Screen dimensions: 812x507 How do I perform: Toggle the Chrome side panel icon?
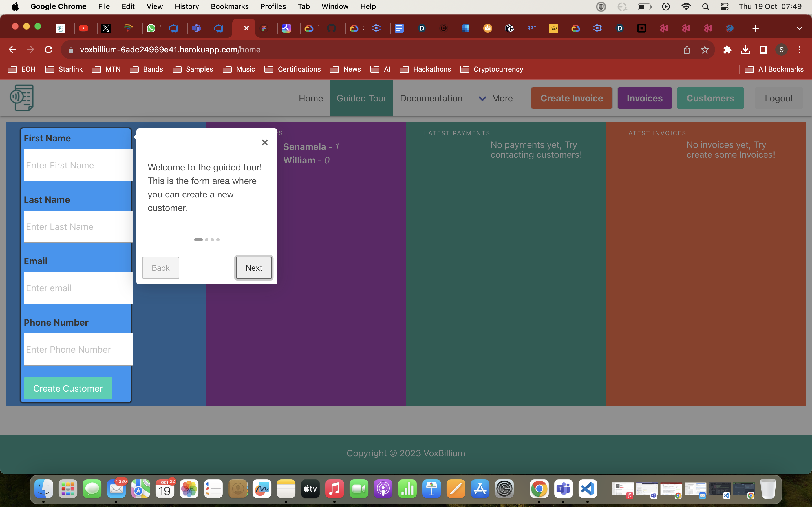(763, 50)
